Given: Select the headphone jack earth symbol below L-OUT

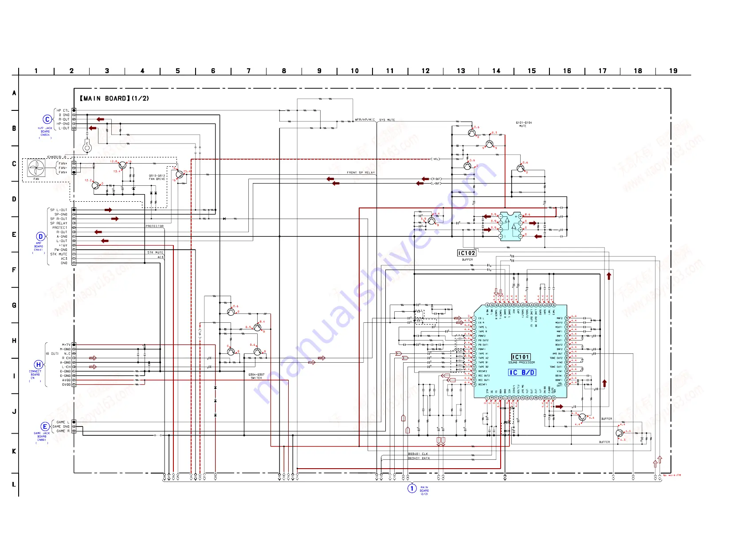Looking at the screenshot, I should [87, 146].
